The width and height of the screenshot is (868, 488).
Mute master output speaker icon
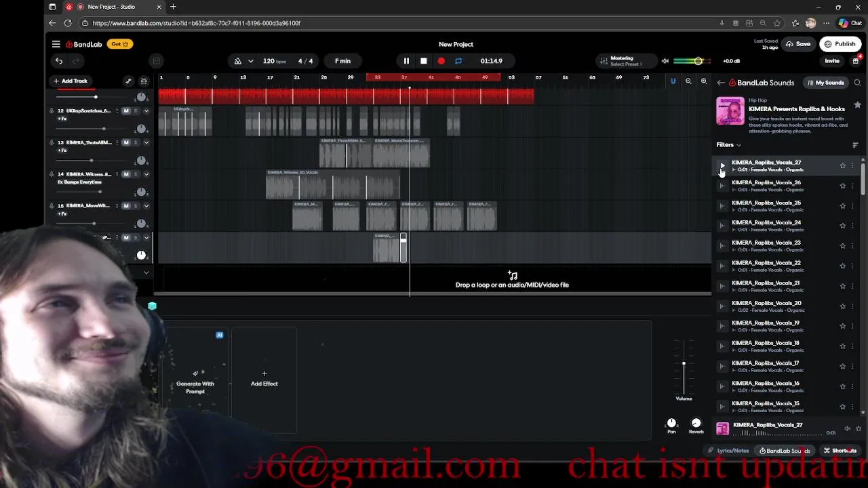665,61
